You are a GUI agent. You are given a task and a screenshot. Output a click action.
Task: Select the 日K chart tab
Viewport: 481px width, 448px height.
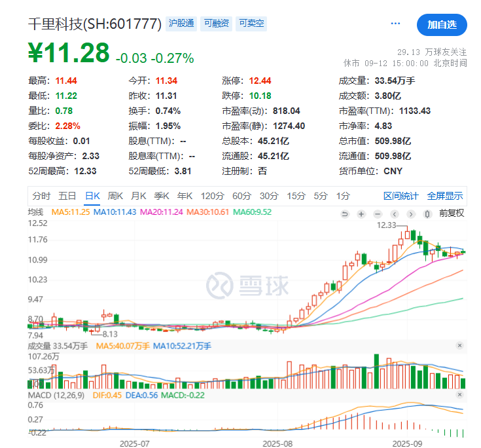click(92, 196)
